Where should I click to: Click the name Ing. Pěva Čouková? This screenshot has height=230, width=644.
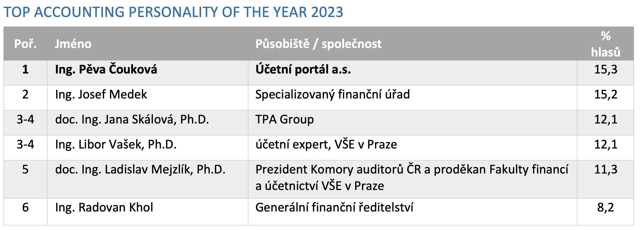pos(106,69)
